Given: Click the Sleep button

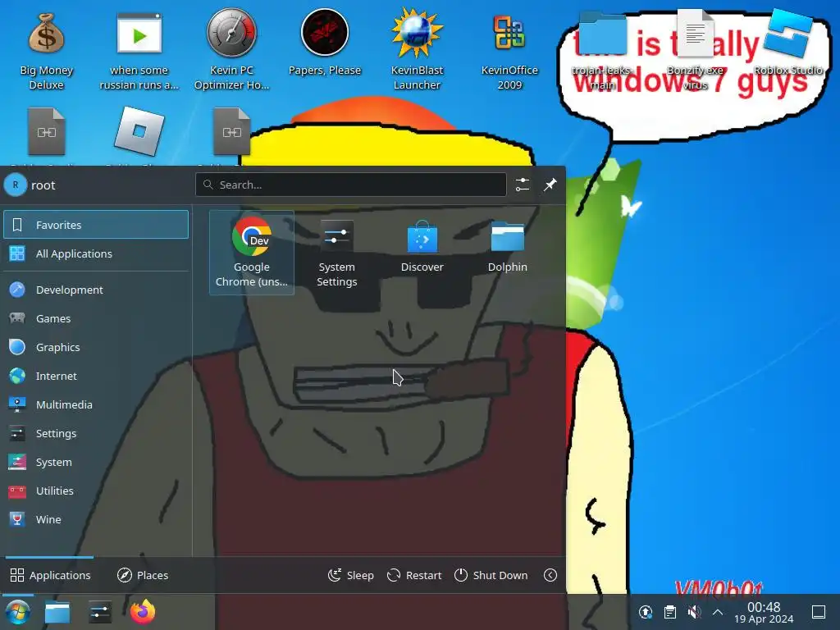Looking at the screenshot, I should [x=351, y=575].
